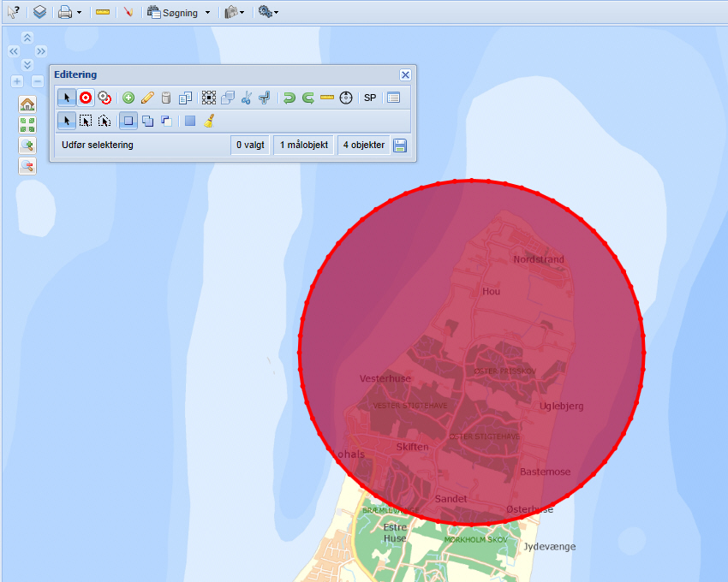Open the map layers stack icon
This screenshot has width=728, height=582.
point(40,12)
